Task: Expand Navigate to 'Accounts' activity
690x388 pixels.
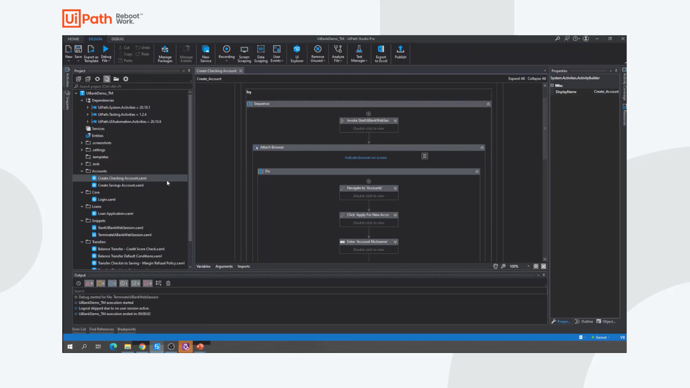Action: tap(395, 188)
